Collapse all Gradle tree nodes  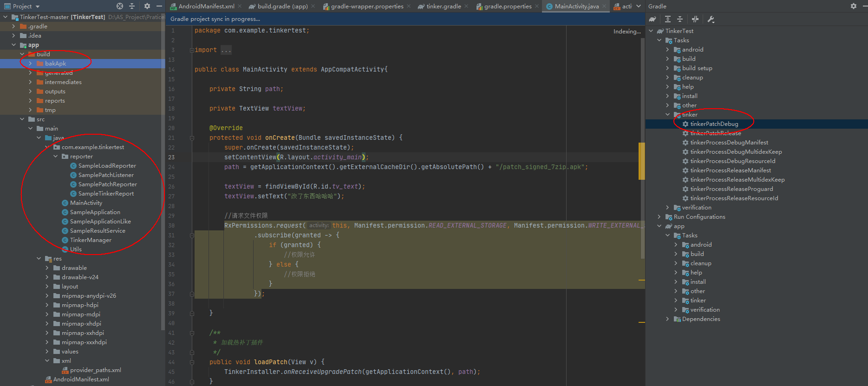tap(679, 19)
